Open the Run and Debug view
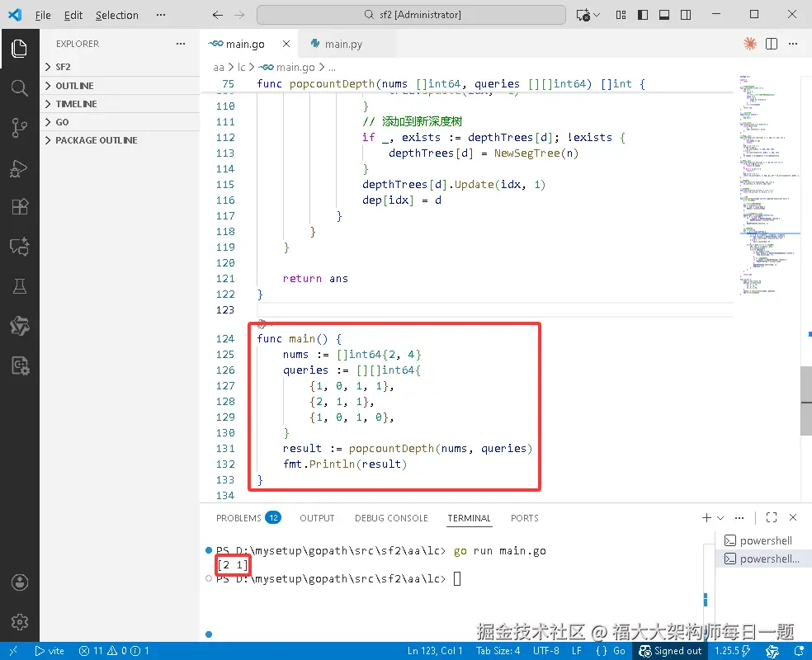The image size is (812, 660). 19,167
